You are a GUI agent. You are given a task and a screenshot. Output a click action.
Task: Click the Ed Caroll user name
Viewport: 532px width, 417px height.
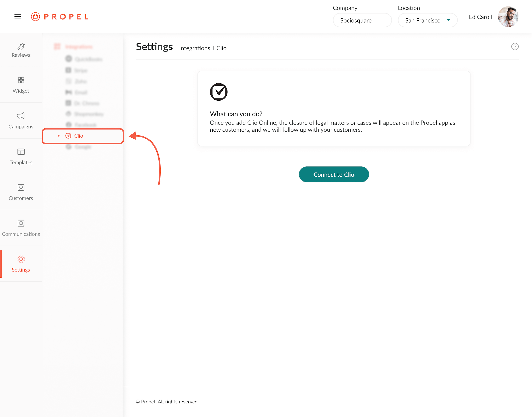pyautogui.click(x=480, y=17)
